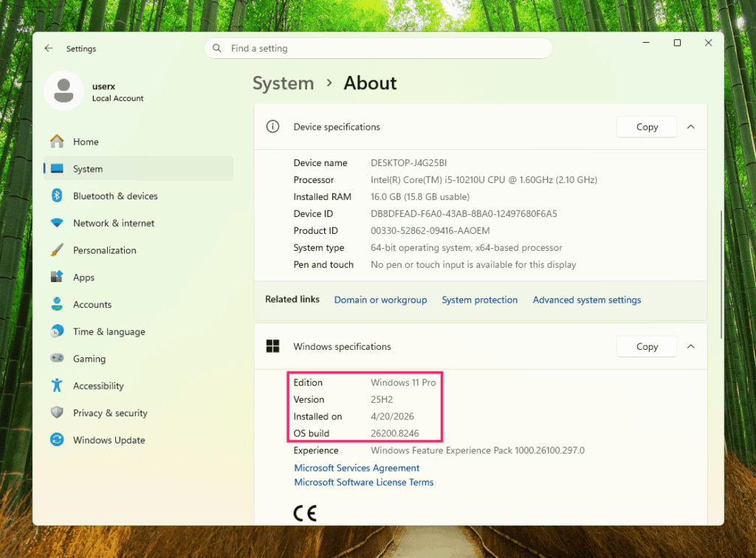Focus the Find a setting search box

tap(378, 48)
